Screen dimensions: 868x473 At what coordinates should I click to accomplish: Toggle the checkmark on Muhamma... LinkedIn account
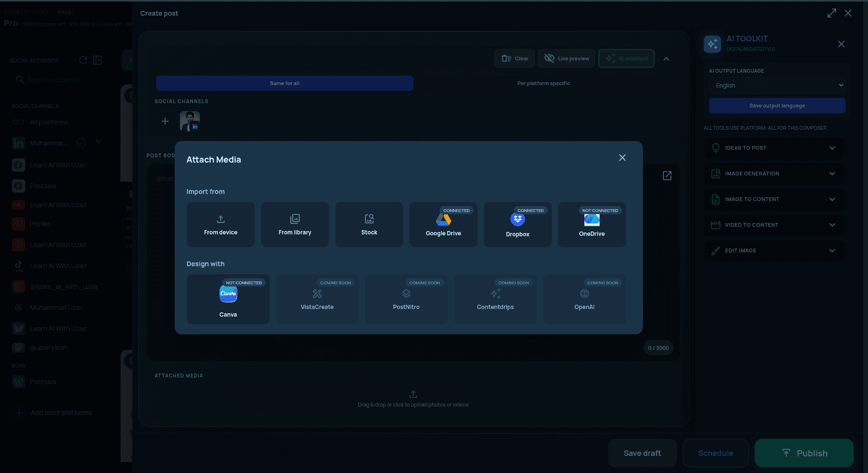tap(81, 143)
